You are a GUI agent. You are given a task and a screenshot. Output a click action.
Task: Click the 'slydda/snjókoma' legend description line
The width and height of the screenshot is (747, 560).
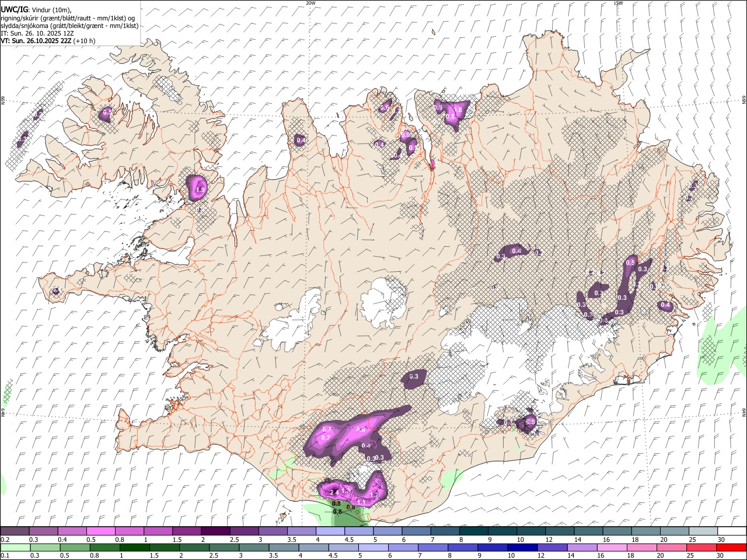69,26
